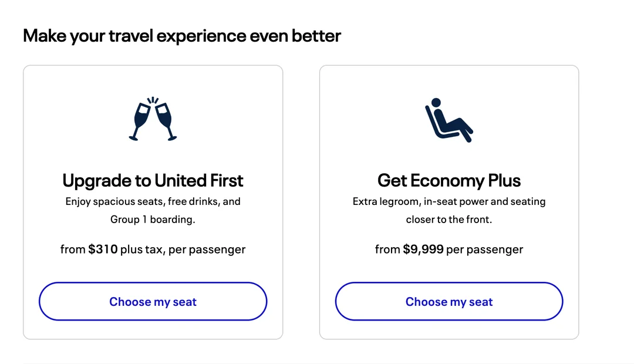Click 'Enjoy spacious seats, free drinks' text line
This screenshot has height=364, width=634.
tap(153, 201)
